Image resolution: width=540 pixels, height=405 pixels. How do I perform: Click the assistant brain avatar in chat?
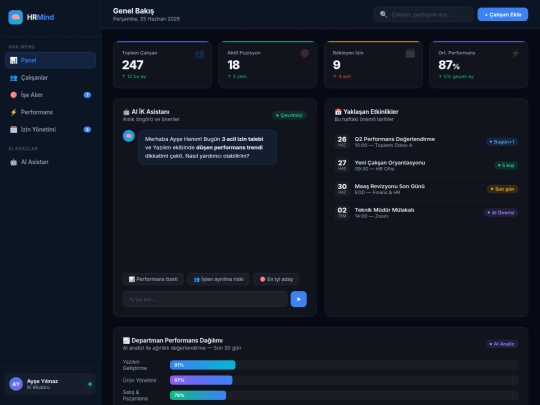(129, 136)
